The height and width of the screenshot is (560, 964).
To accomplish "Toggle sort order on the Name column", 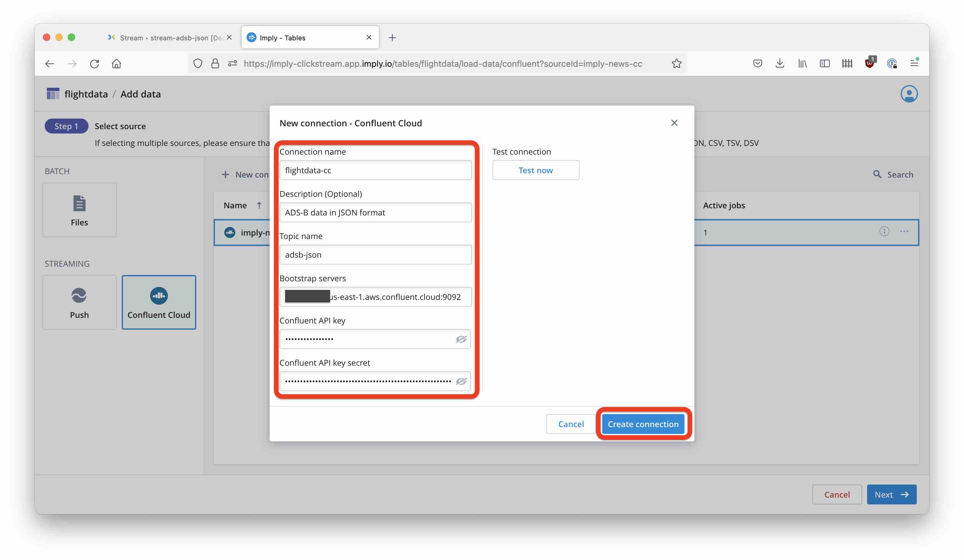I will point(259,205).
